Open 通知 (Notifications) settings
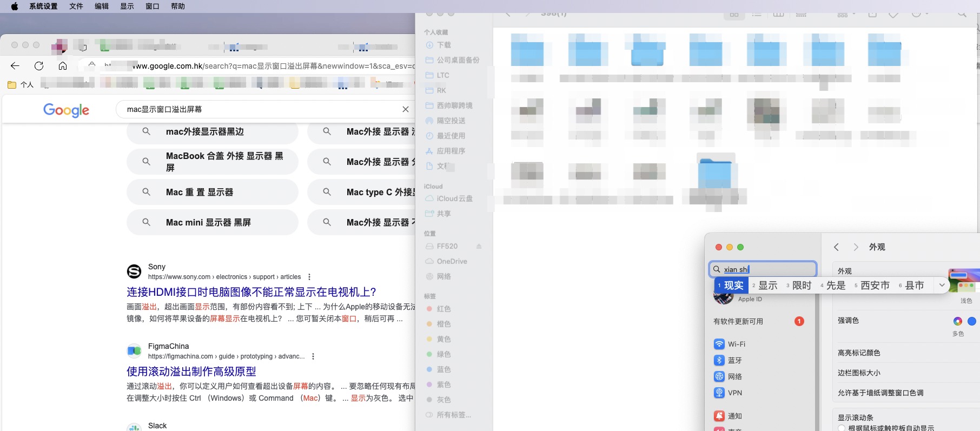 [x=734, y=416]
